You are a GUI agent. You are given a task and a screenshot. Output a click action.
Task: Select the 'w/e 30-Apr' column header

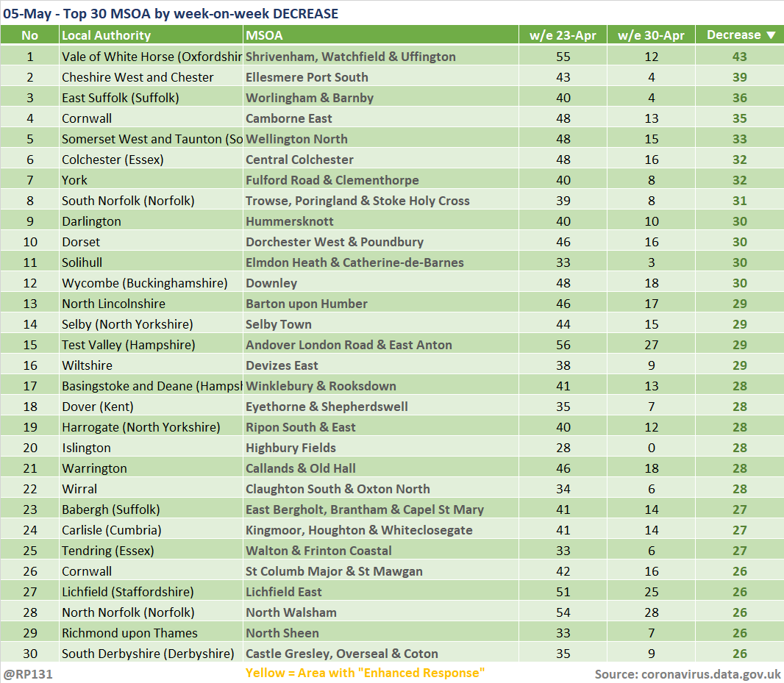point(651,35)
